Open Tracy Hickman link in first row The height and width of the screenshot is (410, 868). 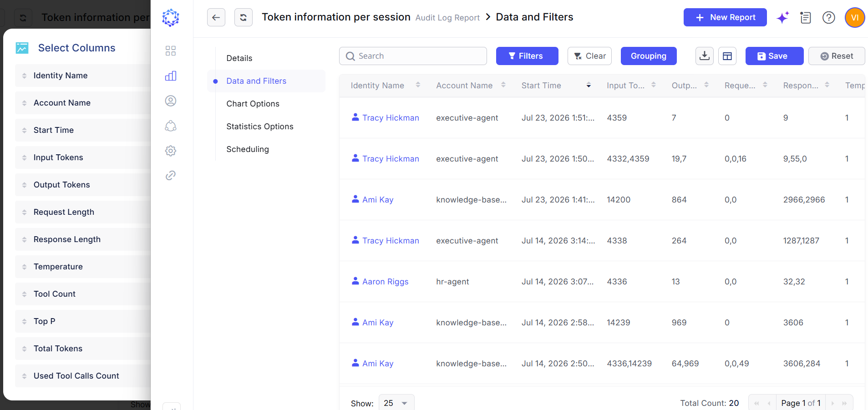click(391, 118)
